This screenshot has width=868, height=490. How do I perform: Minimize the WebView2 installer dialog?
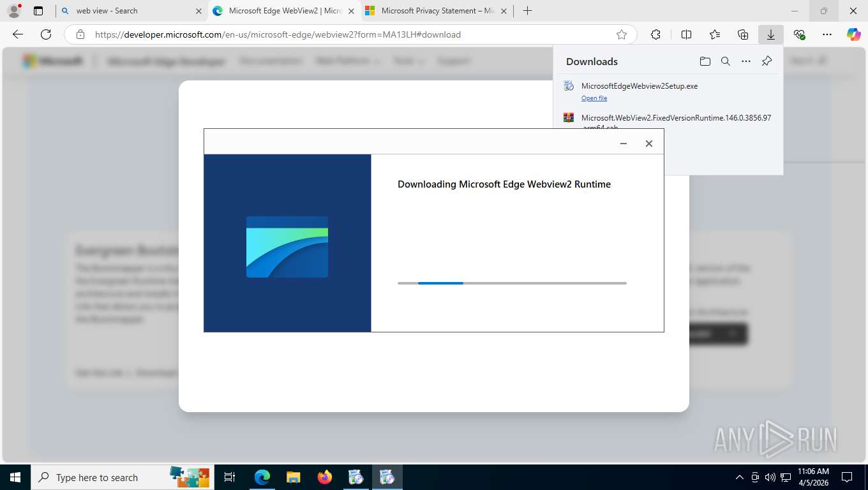tap(624, 144)
